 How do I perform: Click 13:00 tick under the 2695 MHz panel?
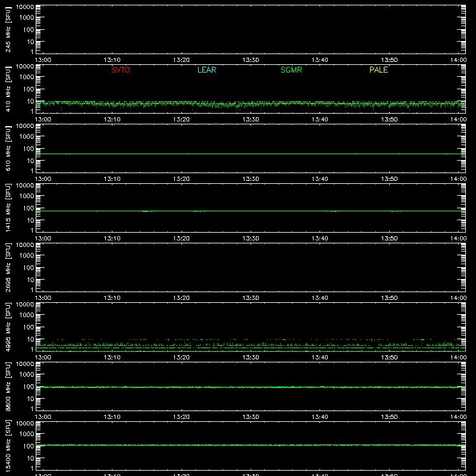[x=43, y=298]
